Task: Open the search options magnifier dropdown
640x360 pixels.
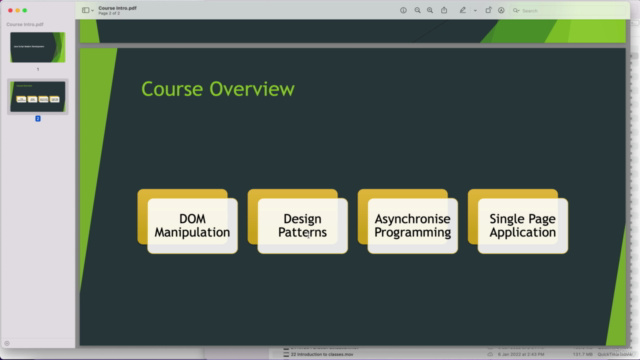Action: click(516, 11)
